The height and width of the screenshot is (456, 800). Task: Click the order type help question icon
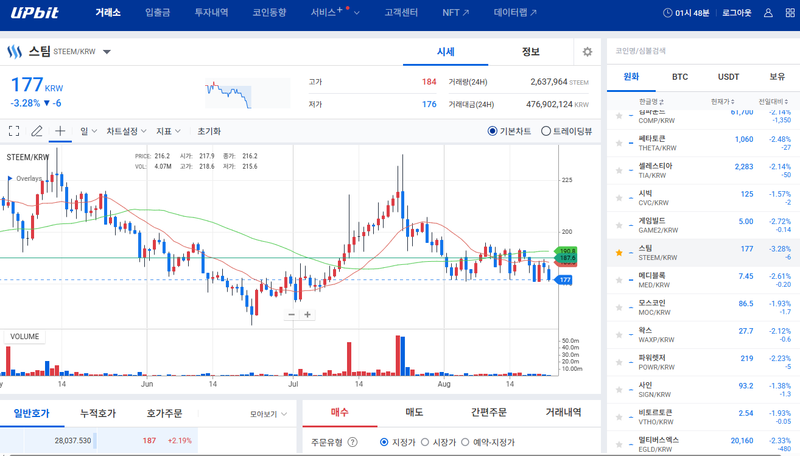pyautogui.click(x=352, y=442)
